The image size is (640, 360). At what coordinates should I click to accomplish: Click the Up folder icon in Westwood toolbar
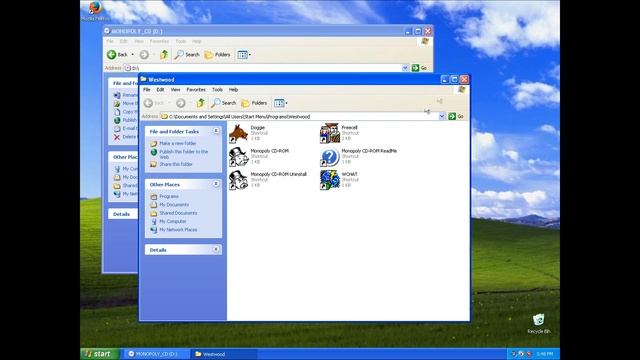[x=200, y=103]
